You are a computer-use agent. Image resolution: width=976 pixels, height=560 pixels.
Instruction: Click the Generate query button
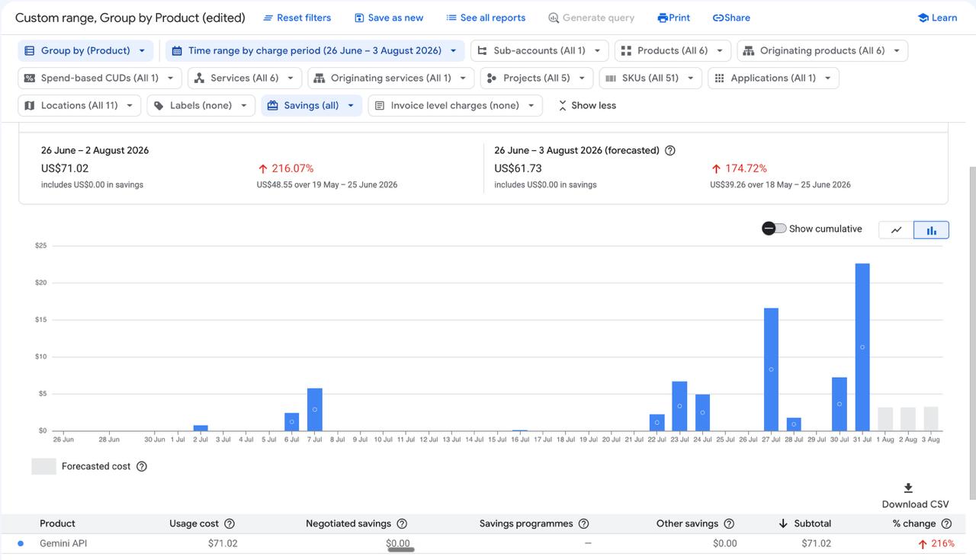(591, 18)
